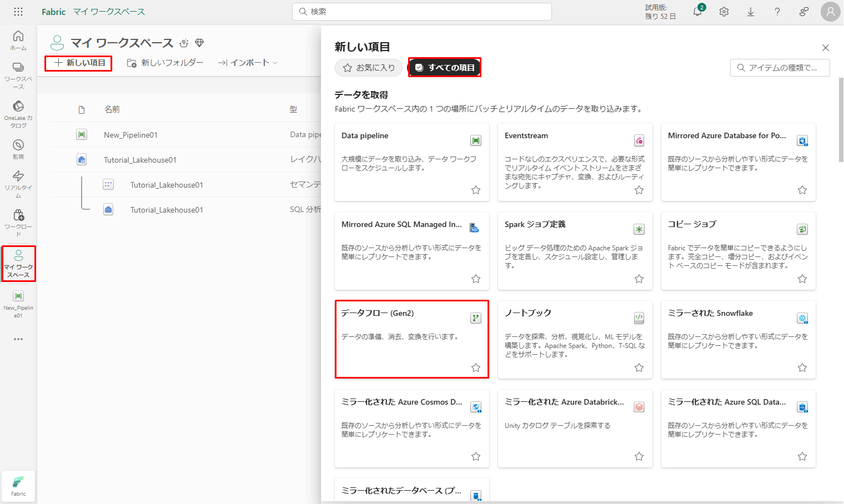Image resolution: width=844 pixels, height=504 pixels.
Task: Select the お気に入り filter tab
Action: [x=369, y=68]
